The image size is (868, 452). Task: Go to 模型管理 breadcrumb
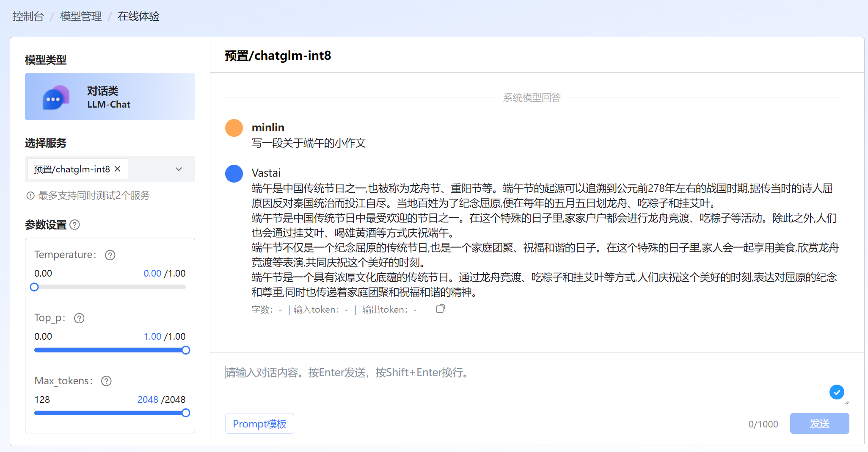point(81,17)
